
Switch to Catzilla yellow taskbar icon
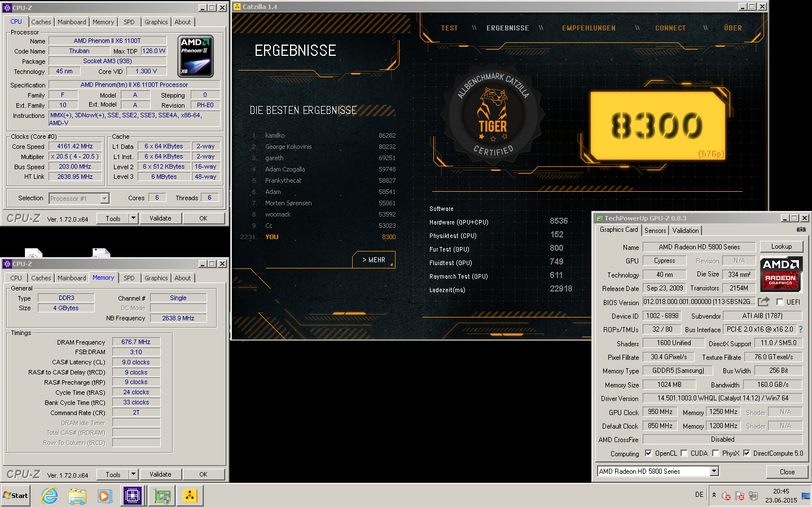[190, 496]
